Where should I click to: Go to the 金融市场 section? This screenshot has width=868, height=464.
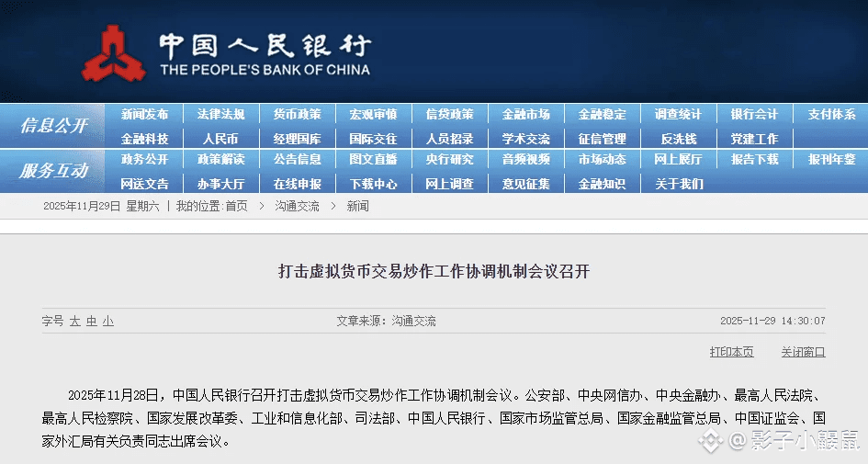(x=525, y=115)
